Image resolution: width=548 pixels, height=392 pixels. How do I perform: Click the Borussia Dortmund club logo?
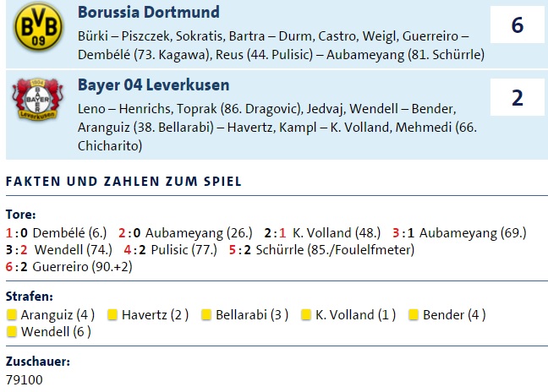click(x=36, y=28)
